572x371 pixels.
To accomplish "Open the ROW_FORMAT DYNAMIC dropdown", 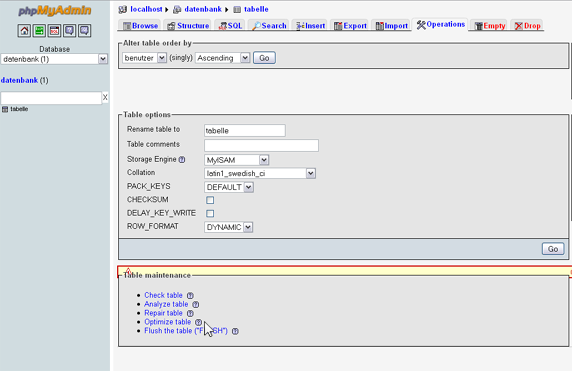I will [228, 227].
